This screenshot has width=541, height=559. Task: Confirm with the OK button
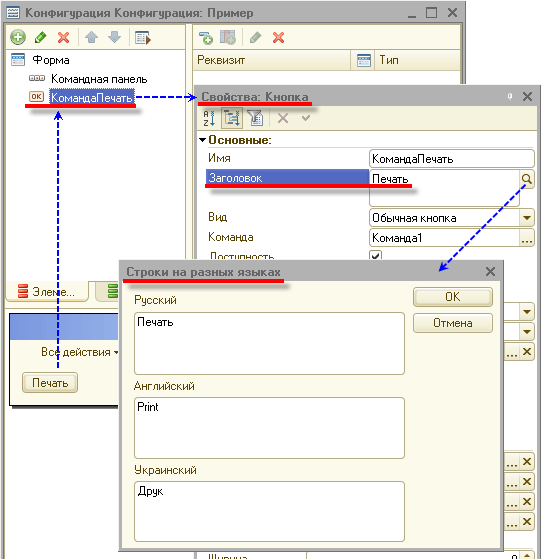pos(453,297)
